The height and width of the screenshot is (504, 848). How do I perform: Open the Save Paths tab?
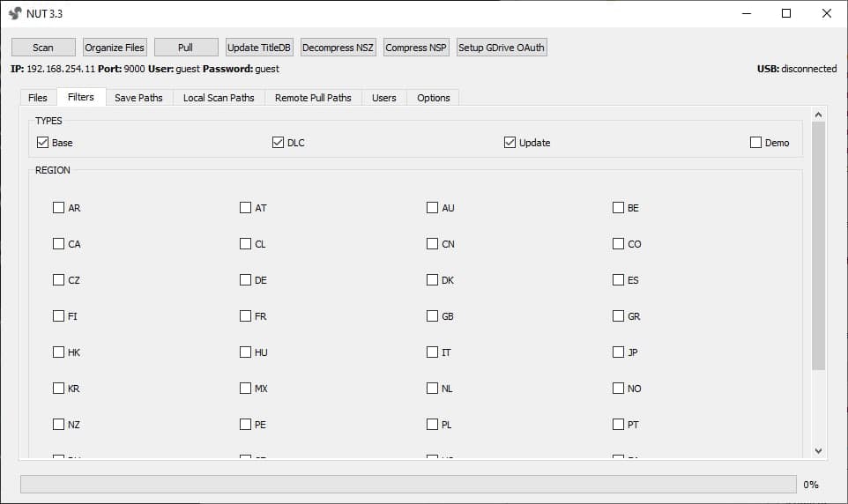(x=138, y=98)
